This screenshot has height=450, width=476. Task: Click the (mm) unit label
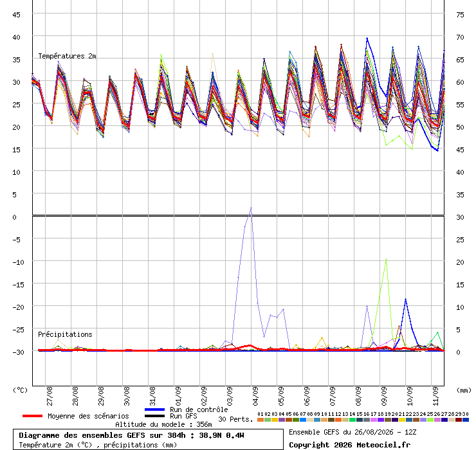pos(464,390)
